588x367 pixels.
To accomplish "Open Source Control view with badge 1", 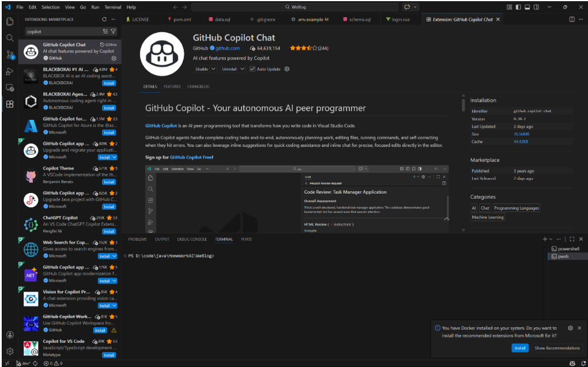I will coord(10,55).
